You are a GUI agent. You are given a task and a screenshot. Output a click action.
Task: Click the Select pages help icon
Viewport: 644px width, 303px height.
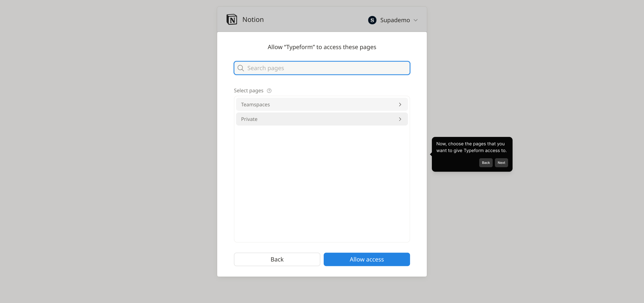(x=269, y=91)
